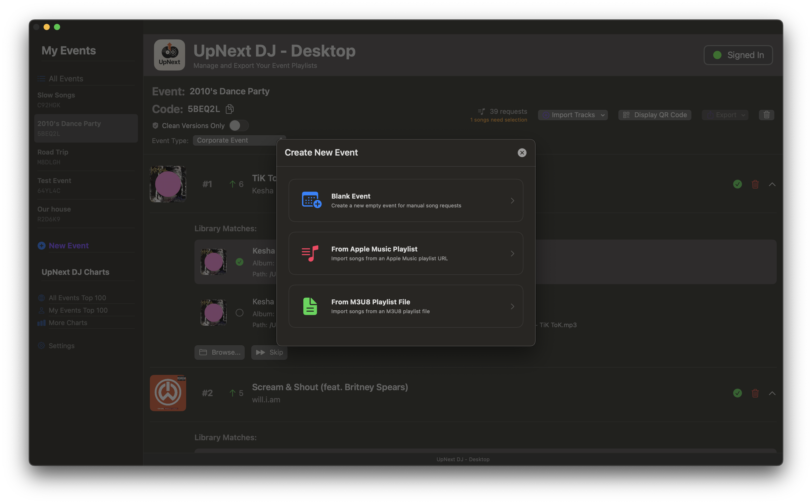Select the second Kesha library match radio button
This screenshot has height=504, width=812.
coord(239,313)
